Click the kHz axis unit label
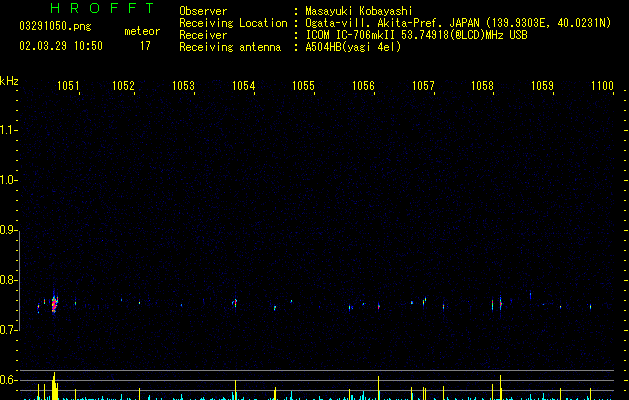This screenshot has height=400, width=629. (9, 81)
